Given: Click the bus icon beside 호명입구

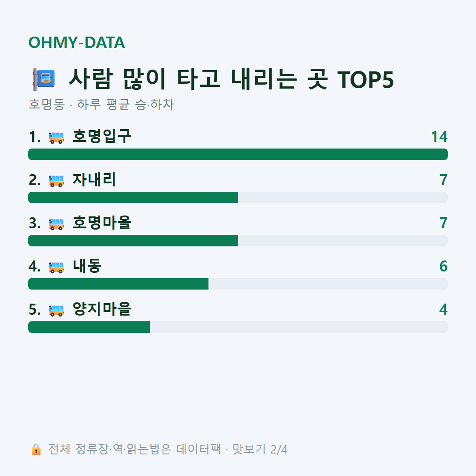Looking at the screenshot, I should coord(56,138).
